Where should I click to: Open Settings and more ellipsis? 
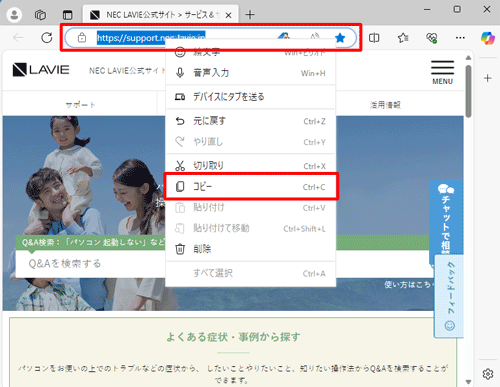pos(460,38)
